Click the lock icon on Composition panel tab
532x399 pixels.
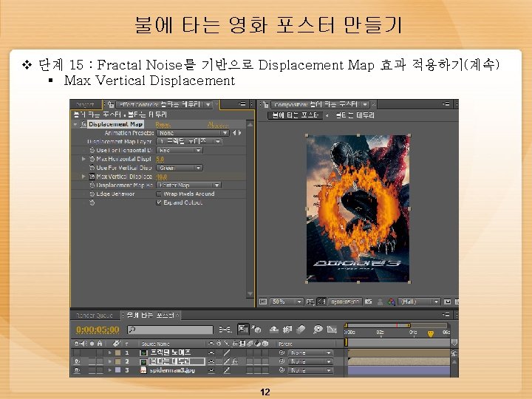(266, 104)
